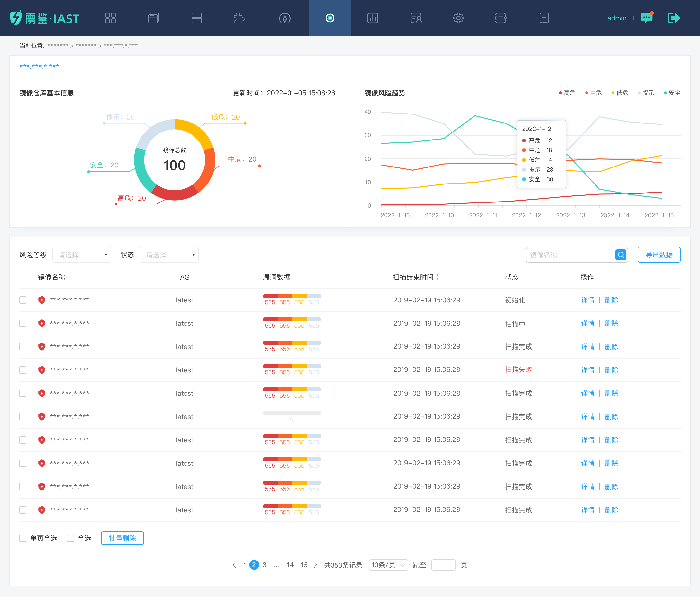Click the yellow 低危 donut segment
This screenshot has width=700, height=597.
tap(195, 132)
